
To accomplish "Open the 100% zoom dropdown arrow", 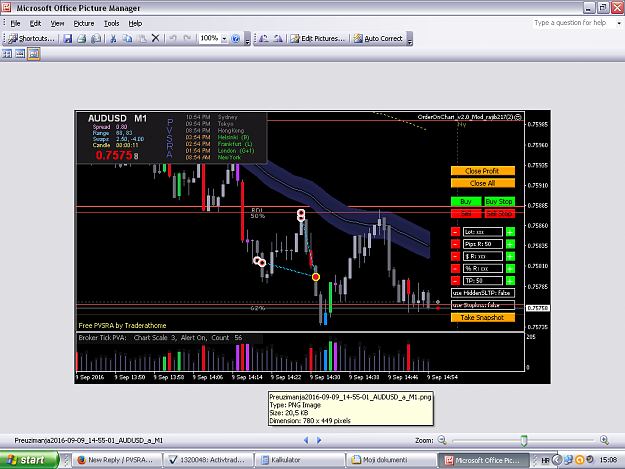I will pyautogui.click(x=224, y=38).
